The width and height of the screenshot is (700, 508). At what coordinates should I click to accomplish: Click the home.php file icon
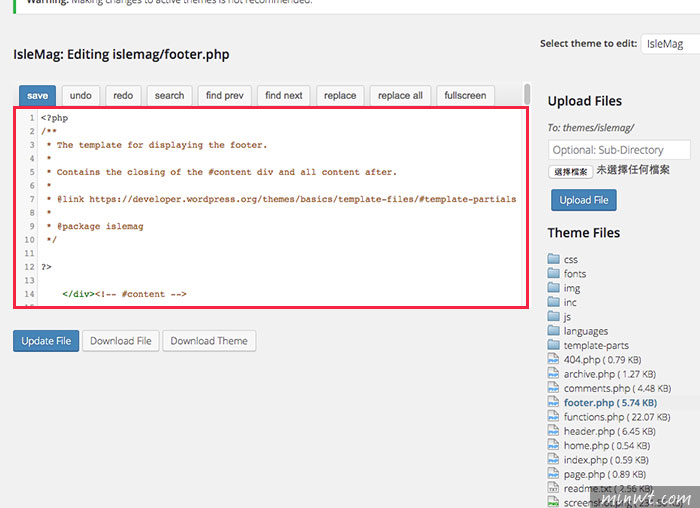pyautogui.click(x=554, y=445)
